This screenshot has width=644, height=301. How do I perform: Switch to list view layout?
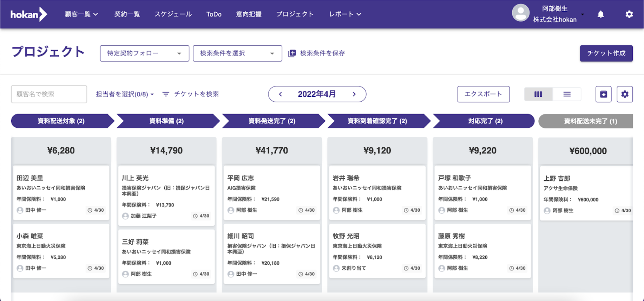(x=567, y=94)
